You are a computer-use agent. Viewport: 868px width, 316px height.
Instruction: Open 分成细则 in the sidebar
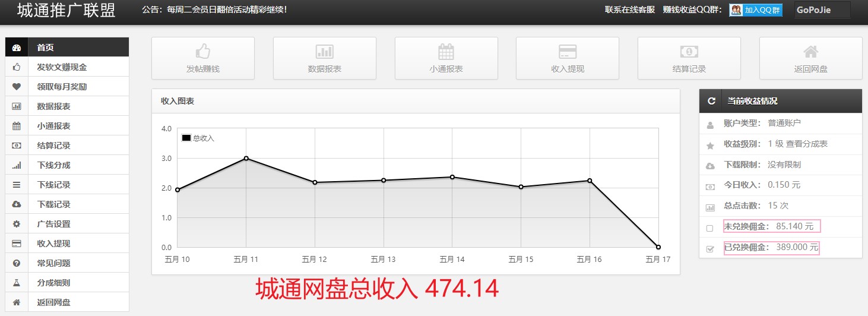(67, 283)
